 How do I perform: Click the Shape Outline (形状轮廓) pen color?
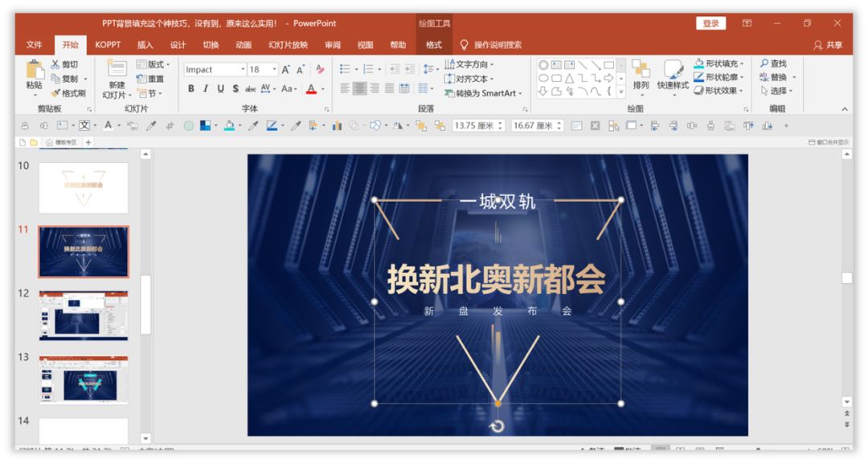click(699, 77)
